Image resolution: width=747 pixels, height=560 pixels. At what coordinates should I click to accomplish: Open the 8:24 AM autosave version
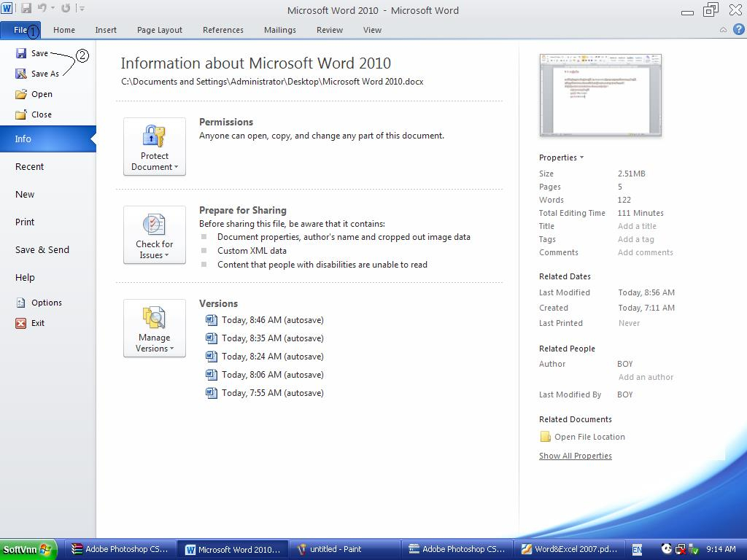click(265, 357)
